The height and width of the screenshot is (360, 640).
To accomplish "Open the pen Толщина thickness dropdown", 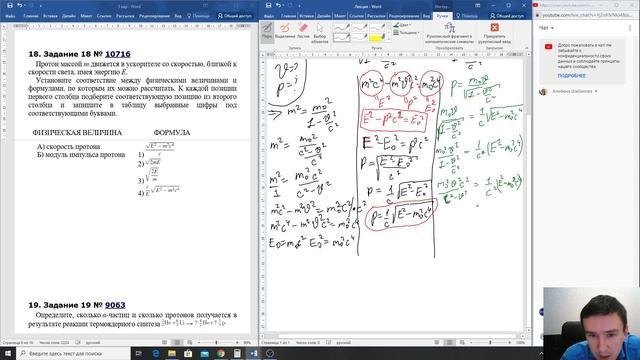I will click(x=406, y=32).
